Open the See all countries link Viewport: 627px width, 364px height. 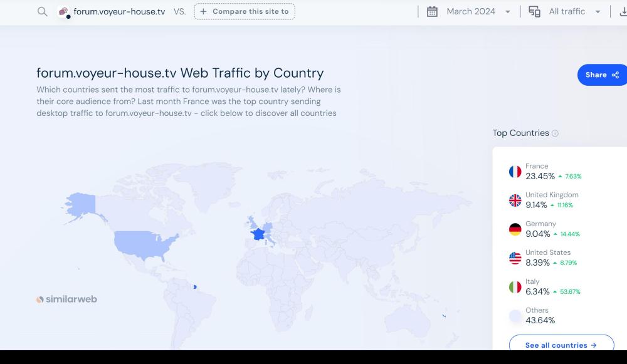tap(561, 345)
